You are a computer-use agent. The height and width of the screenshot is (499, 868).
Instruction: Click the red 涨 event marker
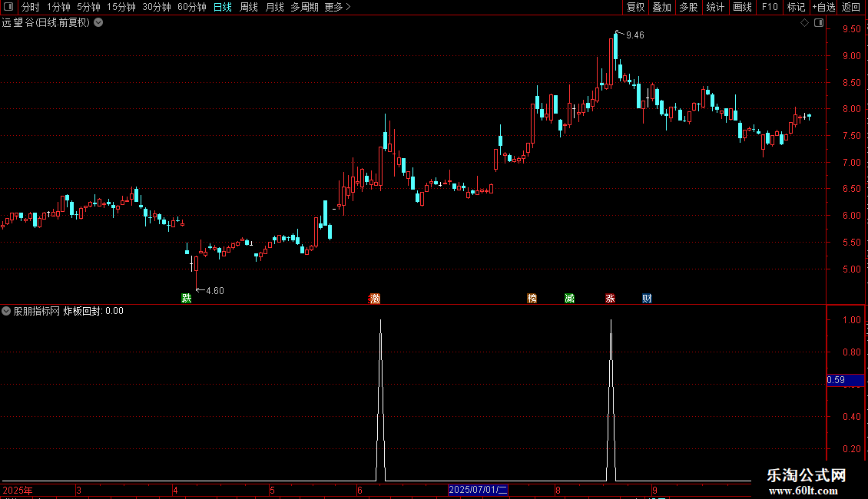610,298
